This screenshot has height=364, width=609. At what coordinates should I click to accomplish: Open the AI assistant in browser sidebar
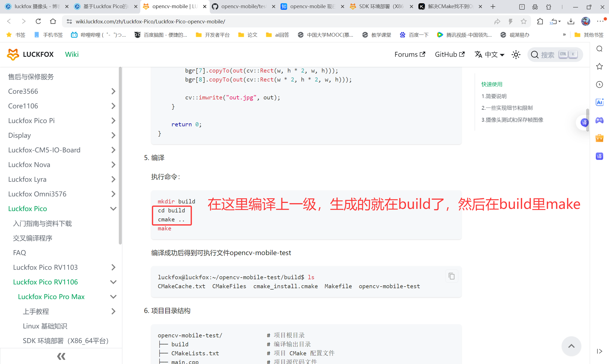pyautogui.click(x=600, y=102)
